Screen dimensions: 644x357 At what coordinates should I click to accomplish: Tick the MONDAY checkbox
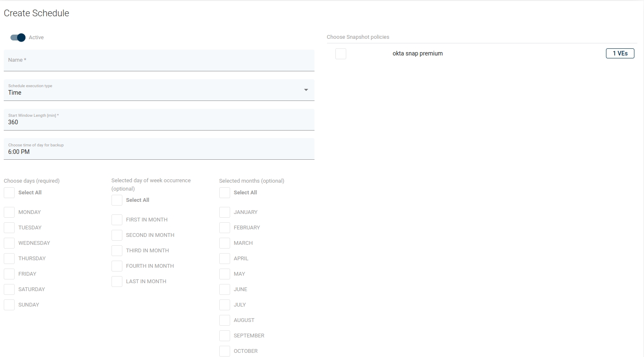pyautogui.click(x=9, y=212)
